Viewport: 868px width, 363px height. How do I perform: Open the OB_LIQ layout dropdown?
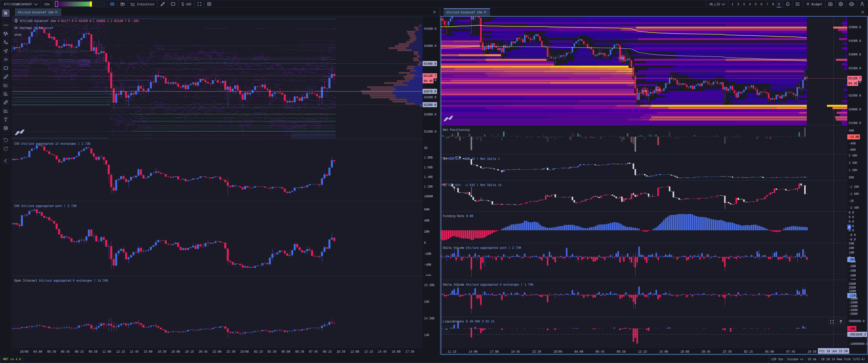[x=717, y=4]
